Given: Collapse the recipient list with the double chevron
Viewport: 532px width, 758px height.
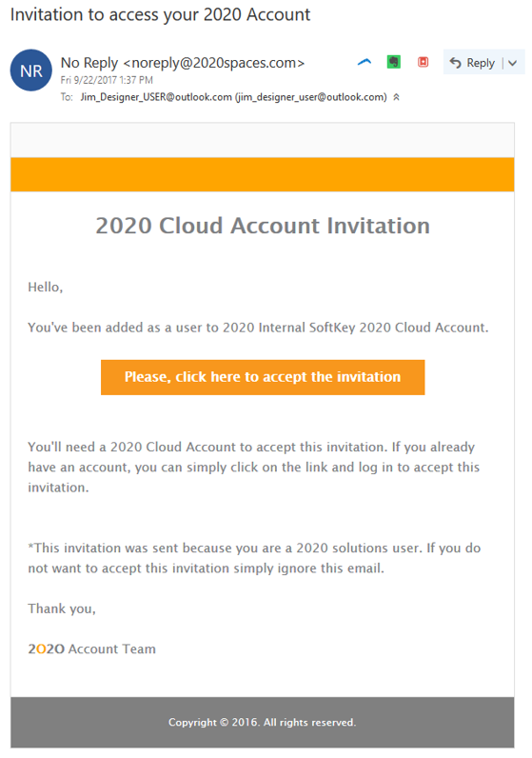Looking at the screenshot, I should coord(396,97).
